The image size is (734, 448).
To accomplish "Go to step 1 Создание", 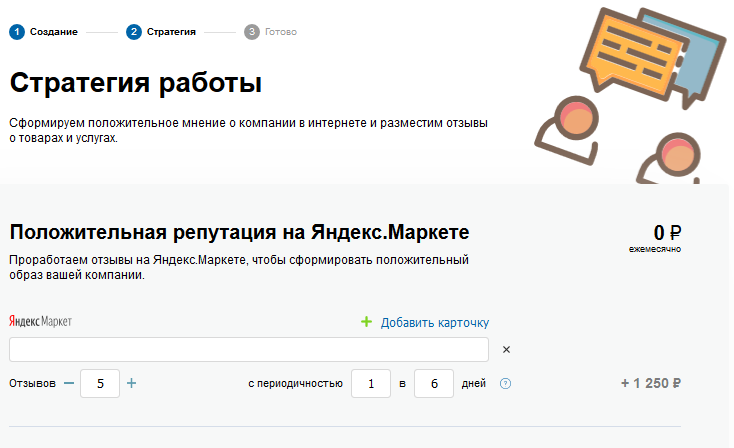I will [44, 32].
